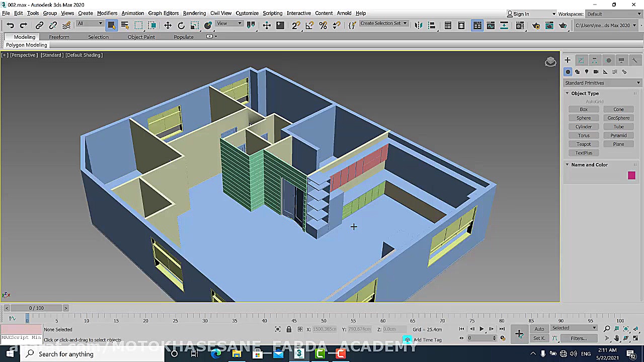Switch to the Freeform ribbon tab
The height and width of the screenshot is (362, 644).
tap(59, 37)
